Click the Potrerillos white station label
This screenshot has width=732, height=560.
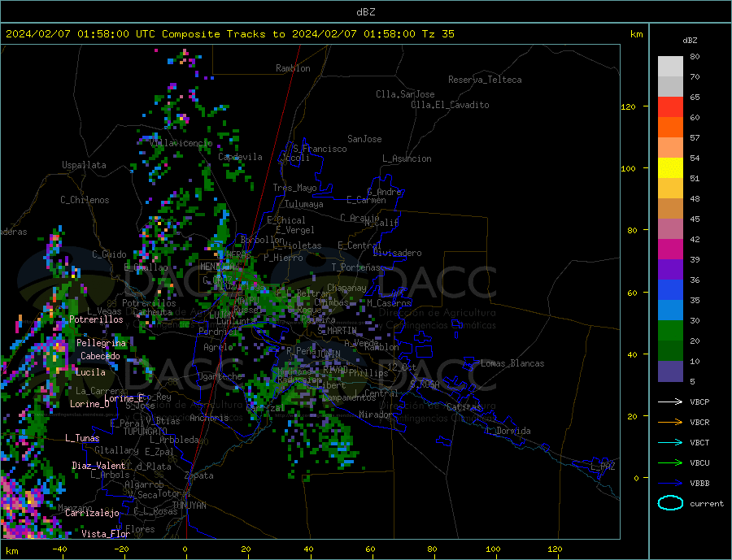coord(96,319)
